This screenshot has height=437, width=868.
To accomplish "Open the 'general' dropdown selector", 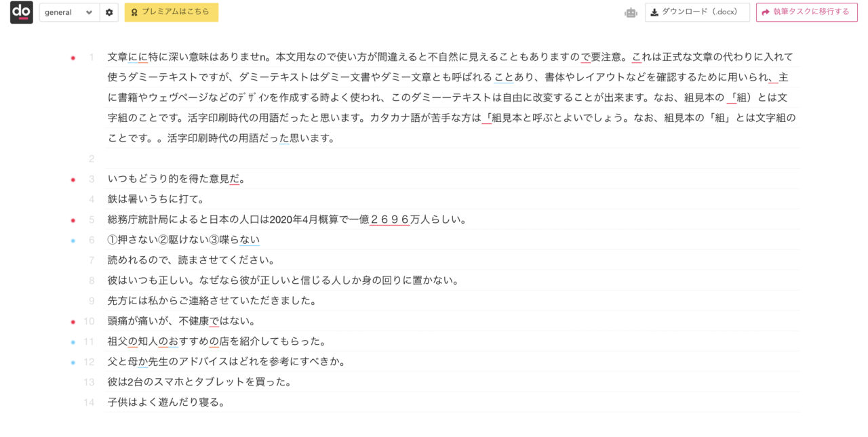I will point(69,12).
